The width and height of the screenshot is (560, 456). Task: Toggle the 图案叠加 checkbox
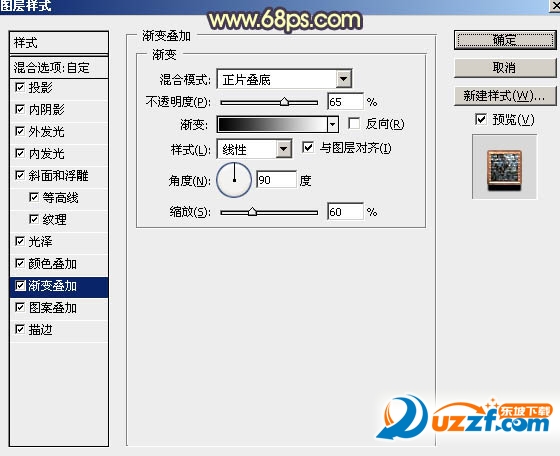click(x=20, y=307)
